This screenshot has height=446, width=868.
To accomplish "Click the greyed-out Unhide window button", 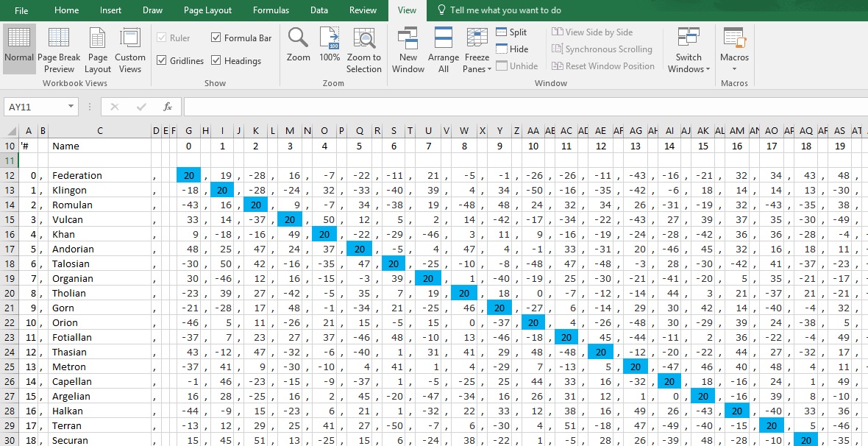I will pos(517,66).
